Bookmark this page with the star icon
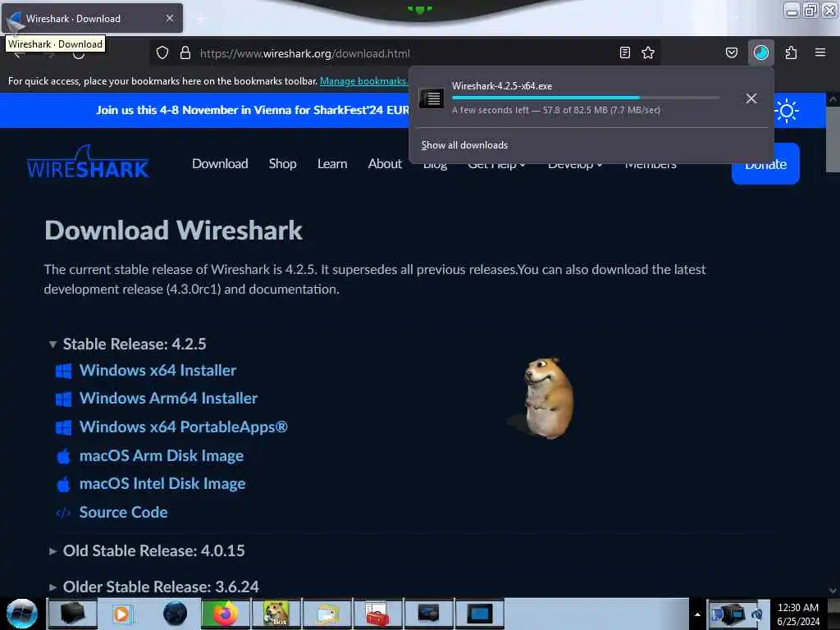Image resolution: width=840 pixels, height=630 pixels. [x=648, y=52]
